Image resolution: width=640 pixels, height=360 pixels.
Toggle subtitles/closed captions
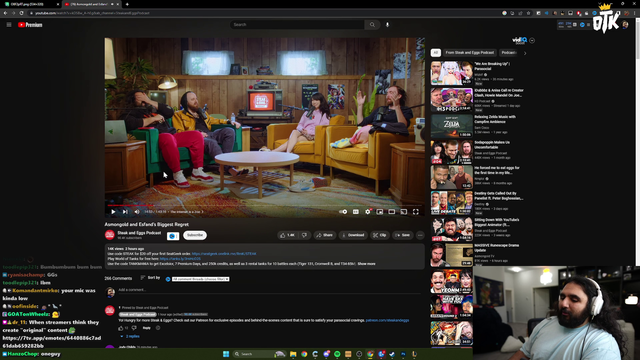click(356, 211)
